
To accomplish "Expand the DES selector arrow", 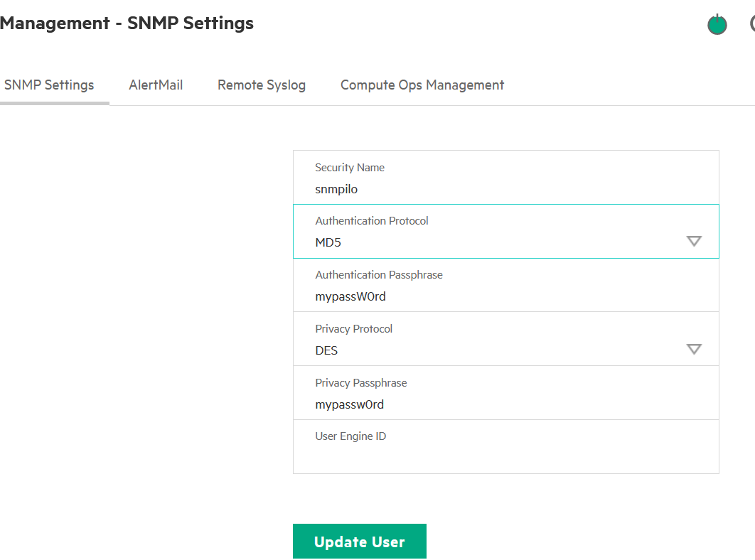I will click(694, 349).
